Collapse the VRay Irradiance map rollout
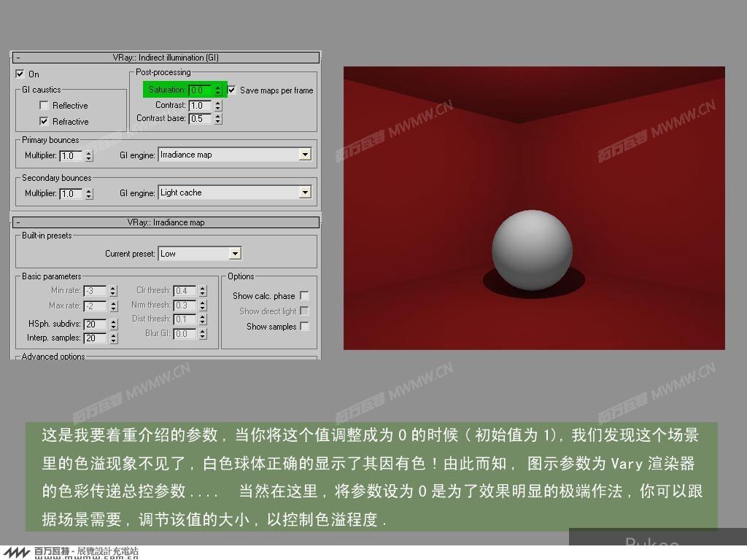This screenshot has height=560, width=747. coord(166,222)
